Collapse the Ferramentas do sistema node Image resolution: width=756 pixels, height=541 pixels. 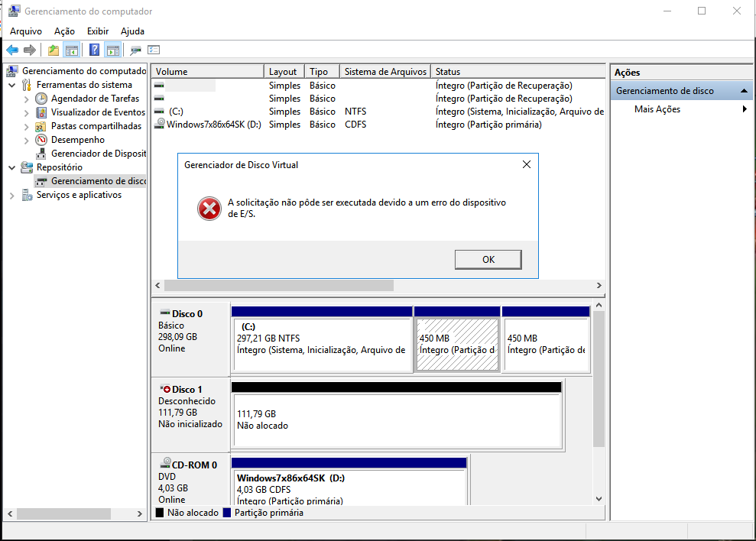12,85
